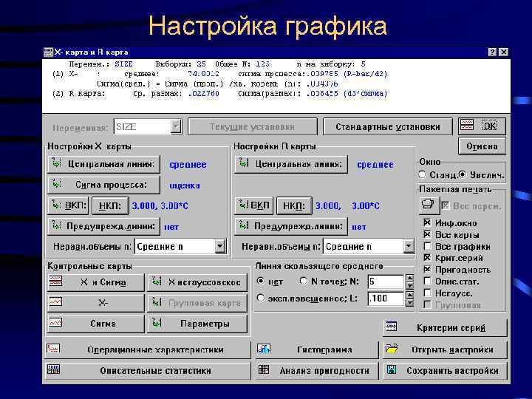The image size is (532, 399).
Task: Click НКП button in R chart settings
Action: [294, 205]
